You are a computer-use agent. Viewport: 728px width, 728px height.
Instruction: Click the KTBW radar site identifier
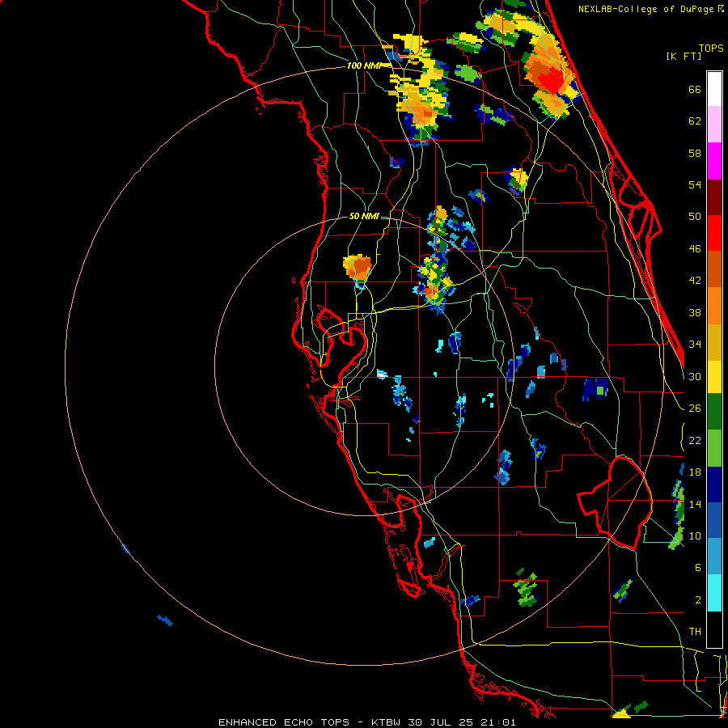coord(387,722)
